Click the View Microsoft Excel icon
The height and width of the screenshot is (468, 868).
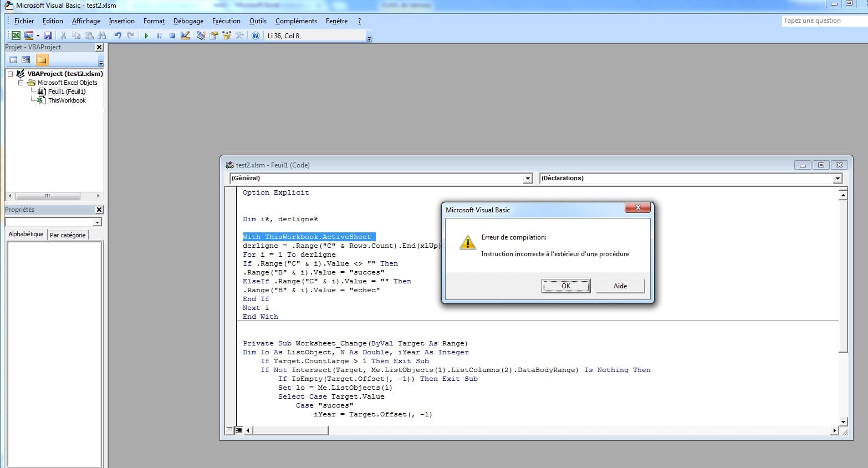pos(16,35)
